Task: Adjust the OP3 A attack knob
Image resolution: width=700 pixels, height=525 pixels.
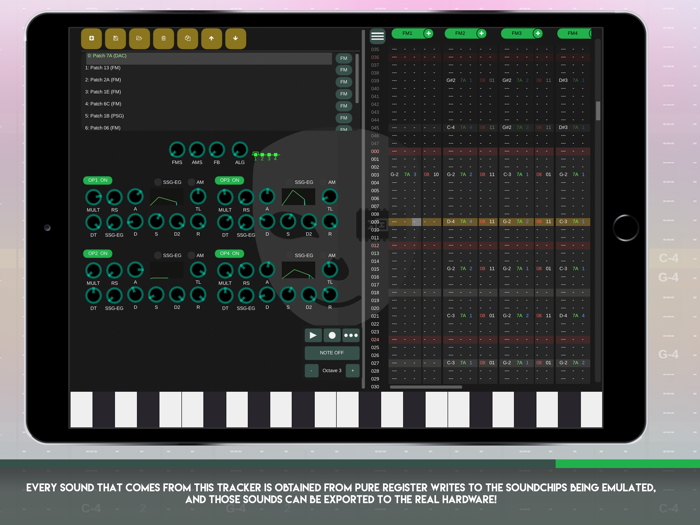Action: [x=267, y=196]
